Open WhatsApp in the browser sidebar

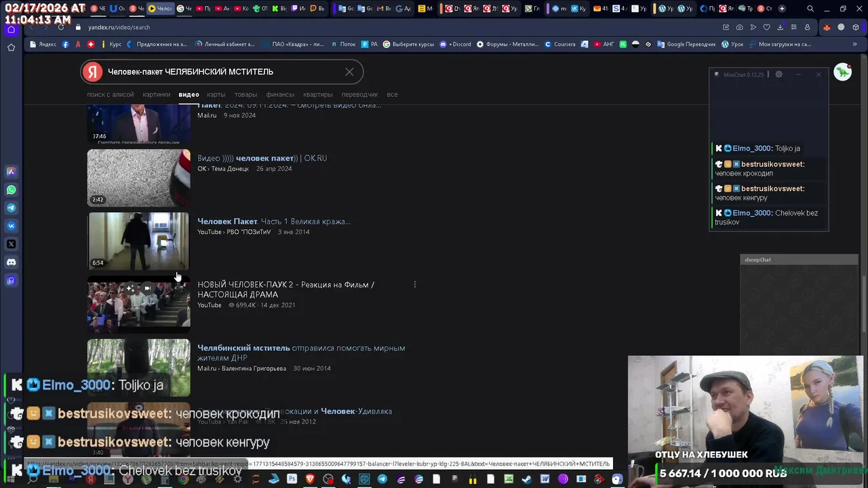coord(11,190)
